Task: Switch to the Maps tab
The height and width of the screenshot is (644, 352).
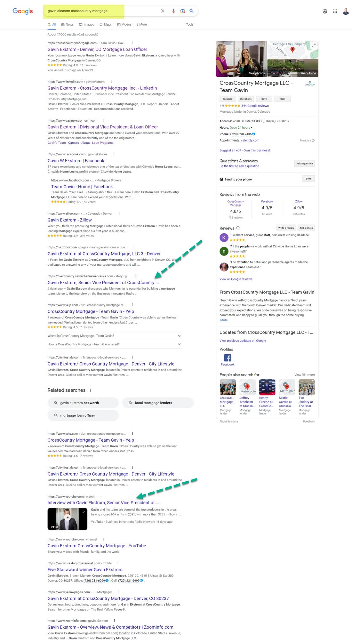Action: pyautogui.click(x=106, y=24)
